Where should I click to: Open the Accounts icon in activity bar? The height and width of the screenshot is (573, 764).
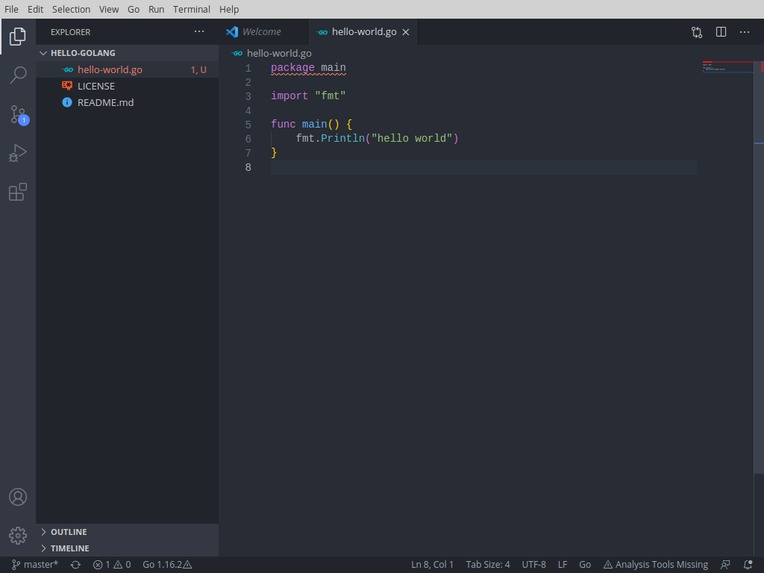coord(18,497)
